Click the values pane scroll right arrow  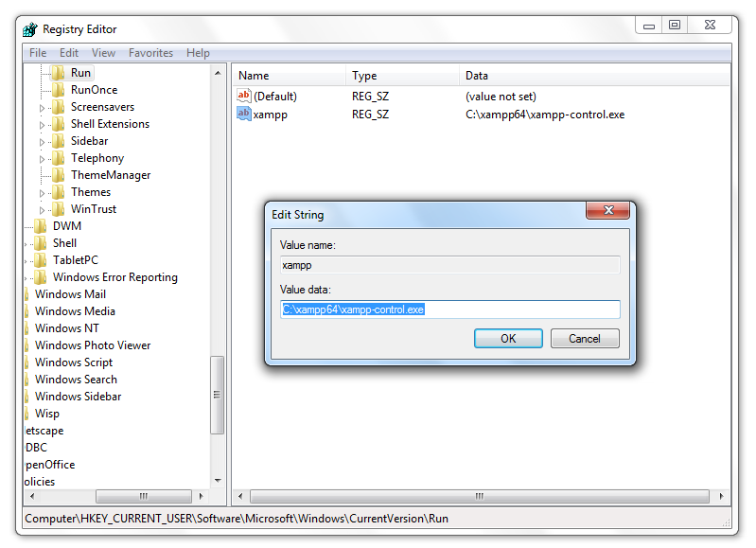[x=721, y=496]
